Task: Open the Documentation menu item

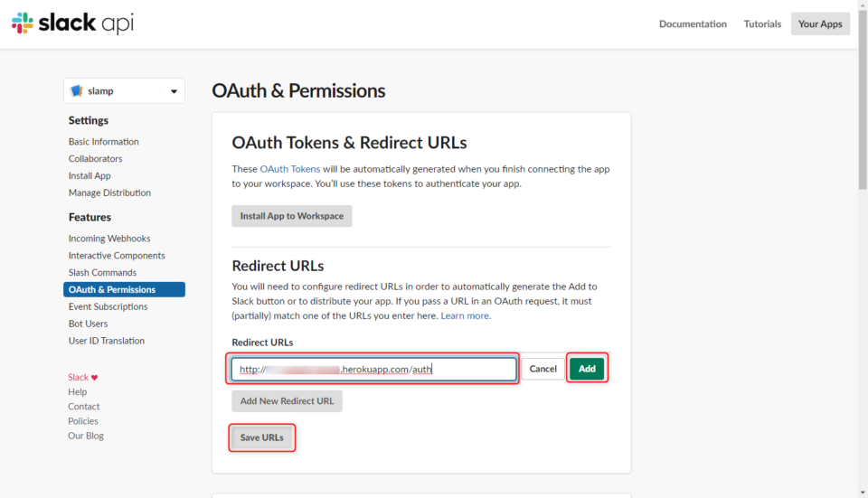Action: click(x=693, y=24)
